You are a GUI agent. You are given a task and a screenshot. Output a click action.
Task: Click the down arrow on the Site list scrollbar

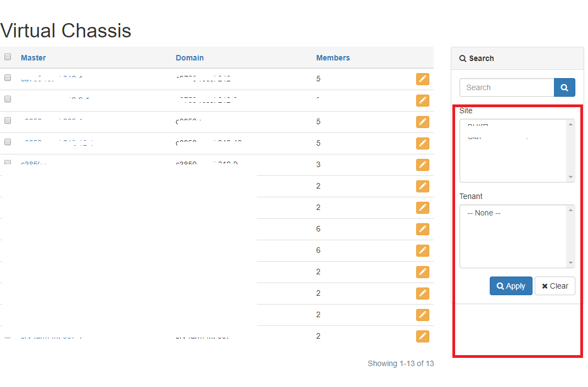pyautogui.click(x=570, y=177)
